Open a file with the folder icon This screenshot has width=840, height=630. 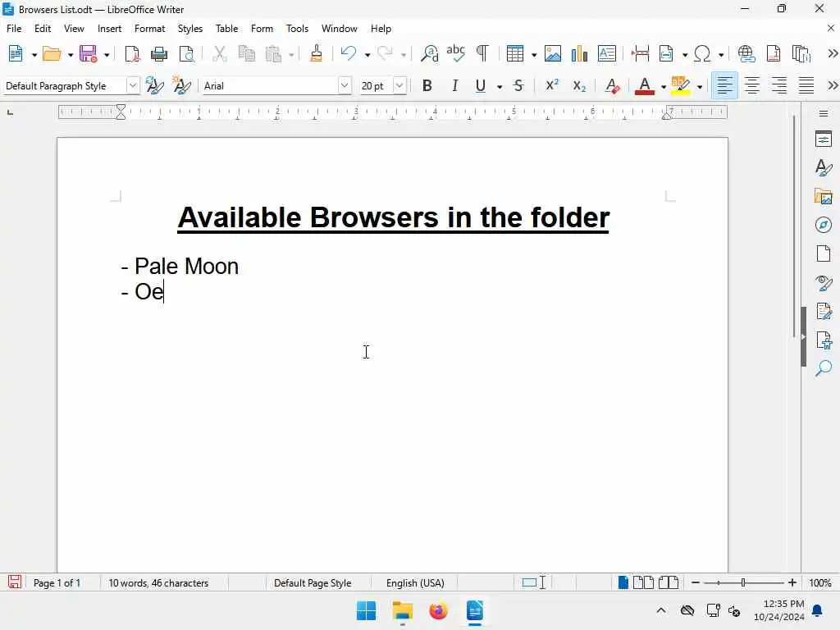52,53
